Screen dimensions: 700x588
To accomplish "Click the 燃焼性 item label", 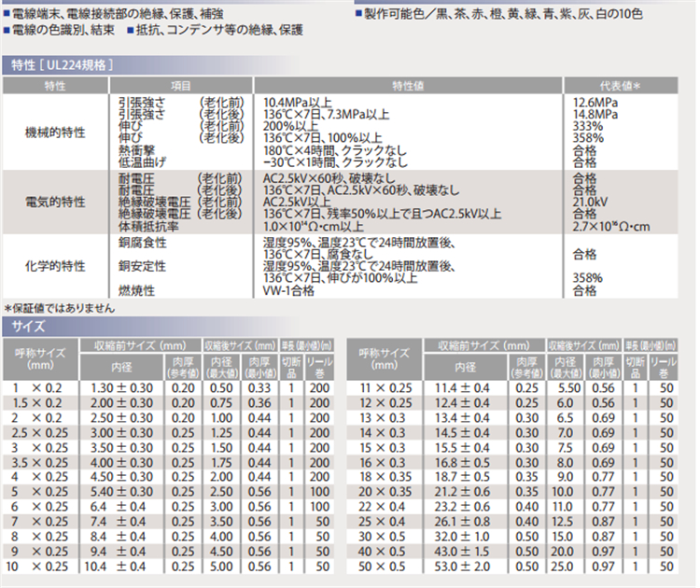I will click(137, 290).
